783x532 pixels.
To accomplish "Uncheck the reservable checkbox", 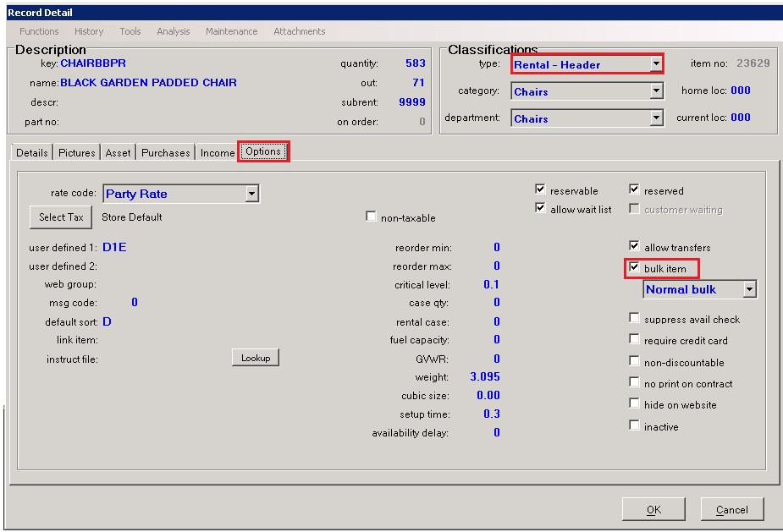I will pyautogui.click(x=540, y=190).
